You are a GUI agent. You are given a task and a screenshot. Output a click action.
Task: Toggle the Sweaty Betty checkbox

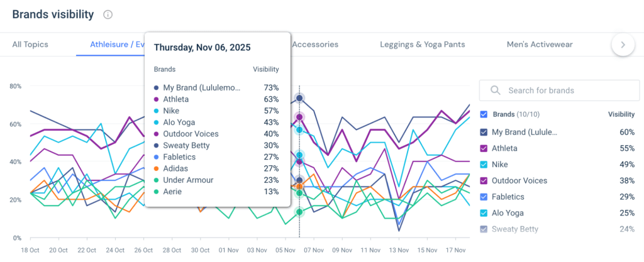[484, 229]
